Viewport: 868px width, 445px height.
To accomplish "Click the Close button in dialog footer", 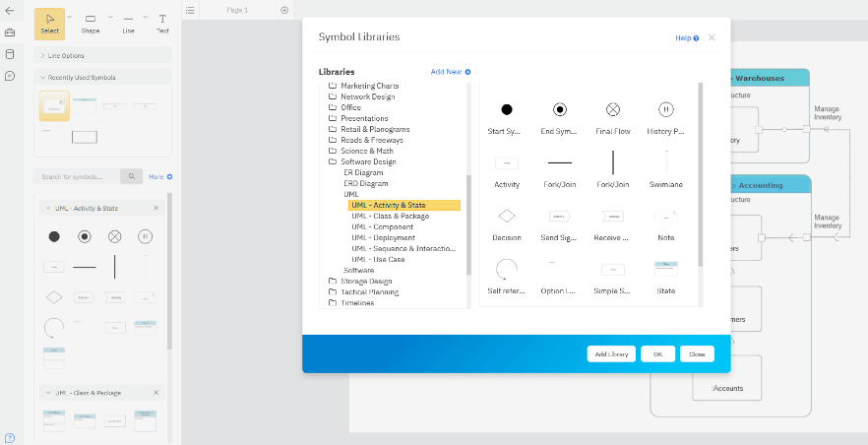I will point(697,354).
